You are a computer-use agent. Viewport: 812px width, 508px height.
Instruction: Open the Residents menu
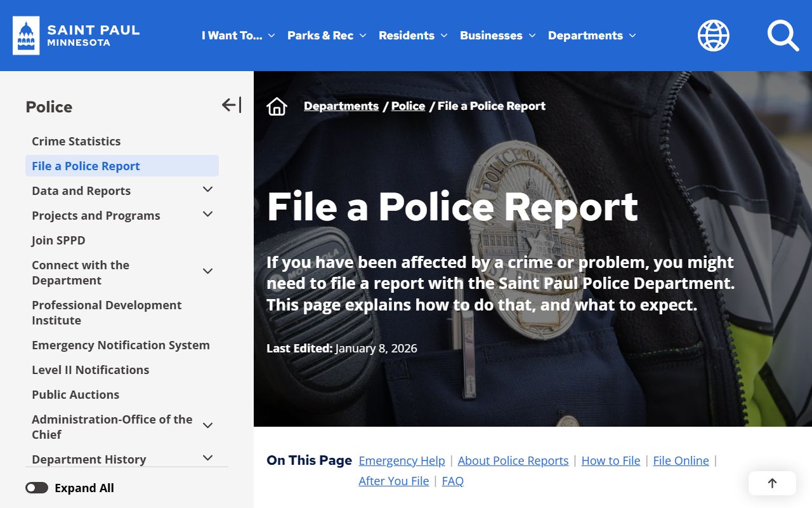[x=413, y=36]
